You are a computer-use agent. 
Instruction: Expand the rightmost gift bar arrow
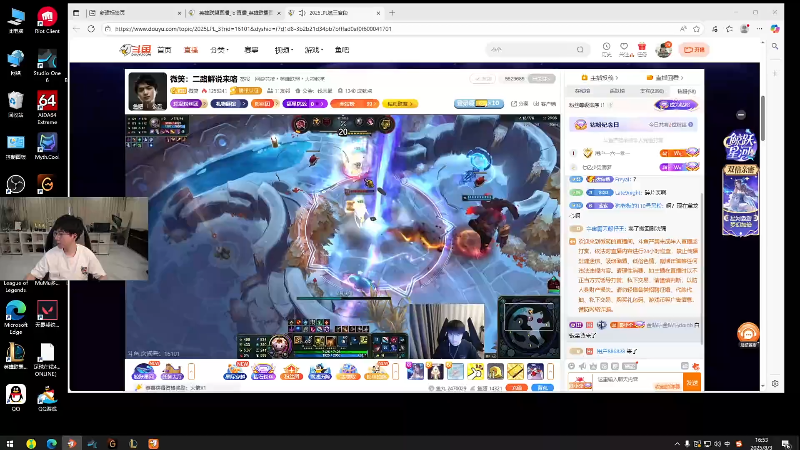(x=550, y=371)
